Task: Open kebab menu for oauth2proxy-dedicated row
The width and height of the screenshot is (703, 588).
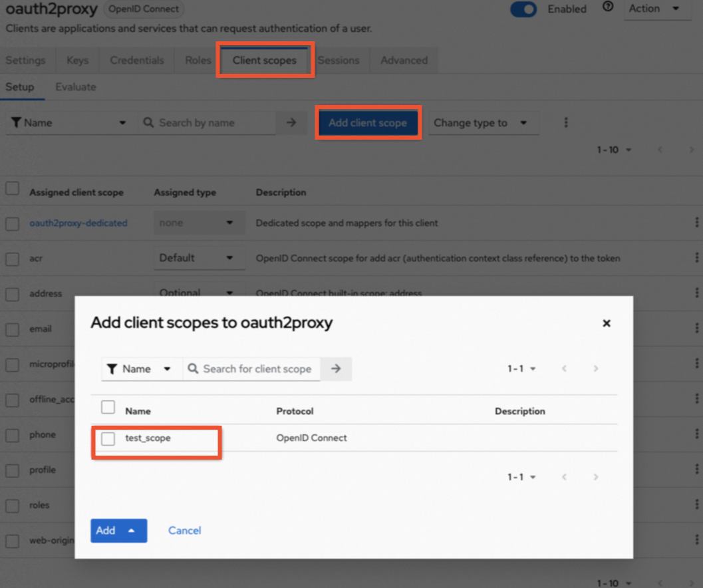Action: (x=696, y=222)
